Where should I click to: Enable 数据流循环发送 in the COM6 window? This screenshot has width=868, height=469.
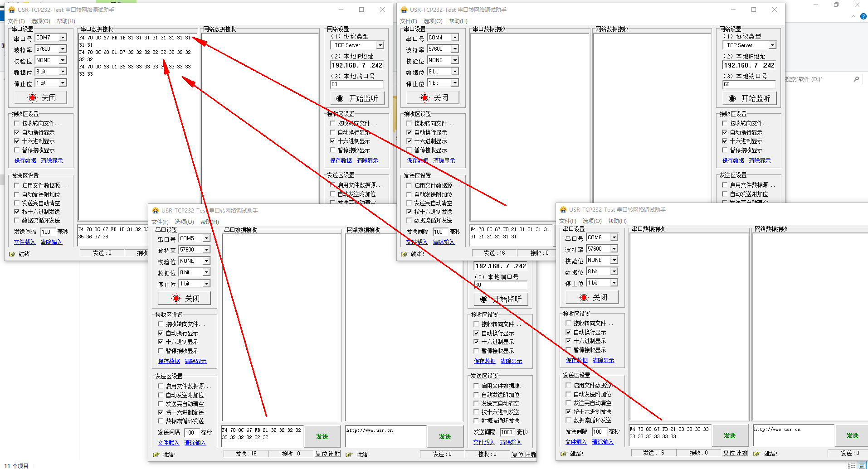coord(568,420)
